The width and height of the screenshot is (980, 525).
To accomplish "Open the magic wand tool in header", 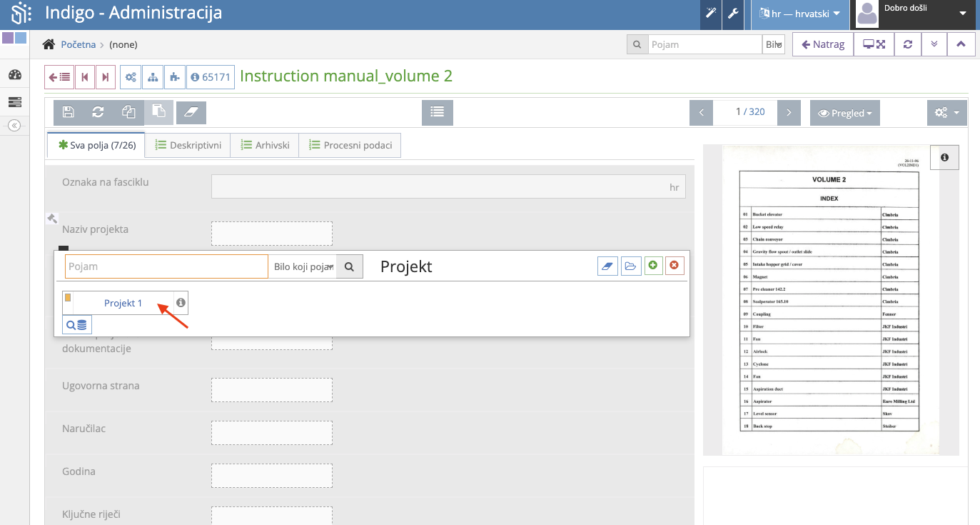I will point(711,14).
